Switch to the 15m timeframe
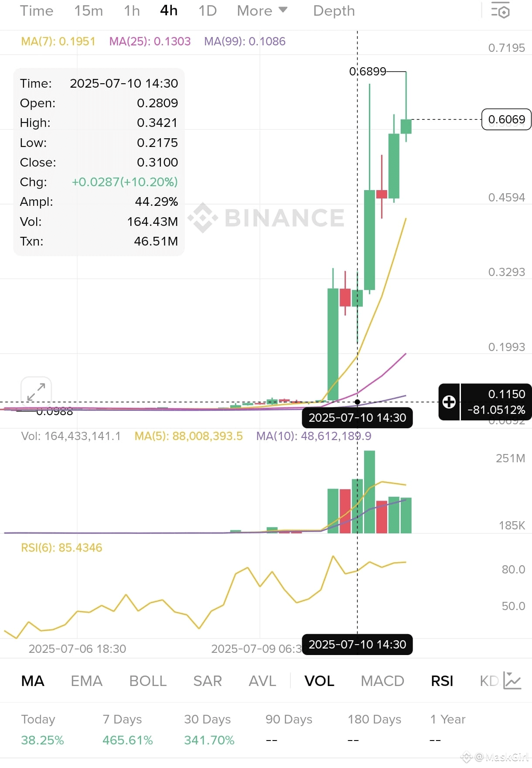This screenshot has height=768, width=532. point(89,10)
